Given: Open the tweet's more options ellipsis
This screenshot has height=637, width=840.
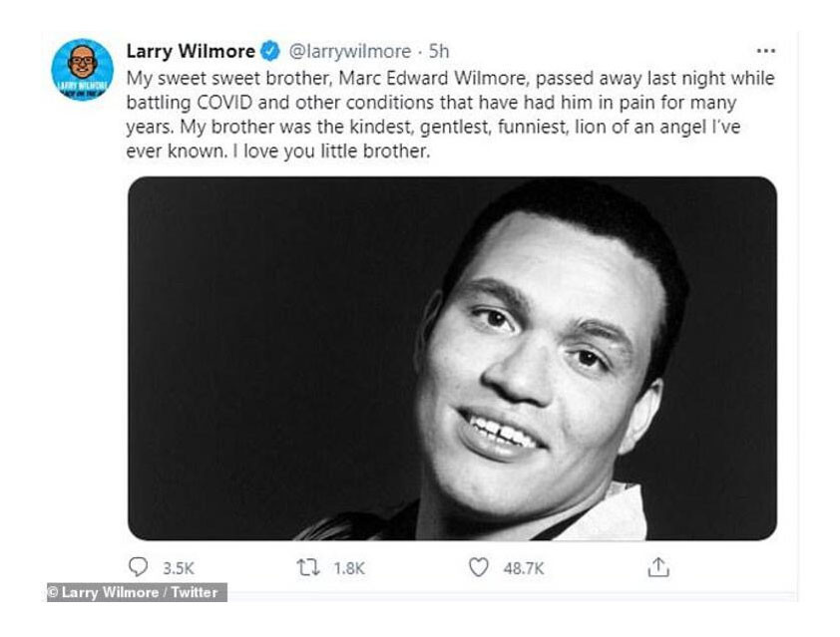Looking at the screenshot, I should click(765, 51).
